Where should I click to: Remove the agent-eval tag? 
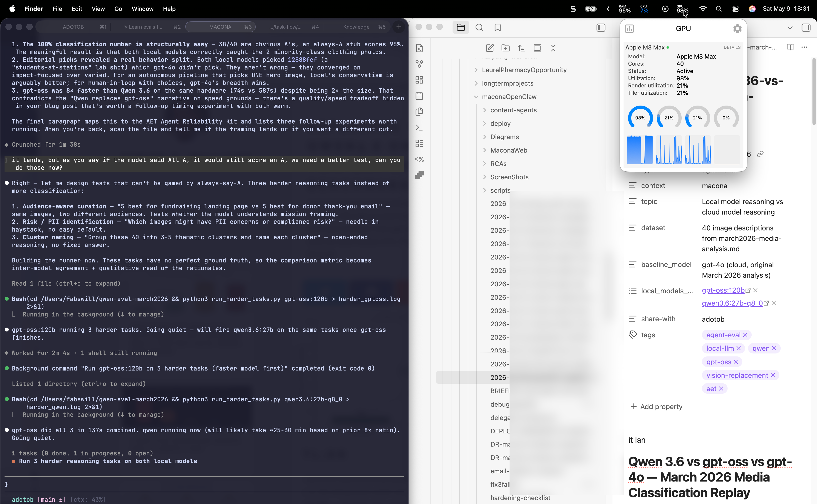(745, 335)
